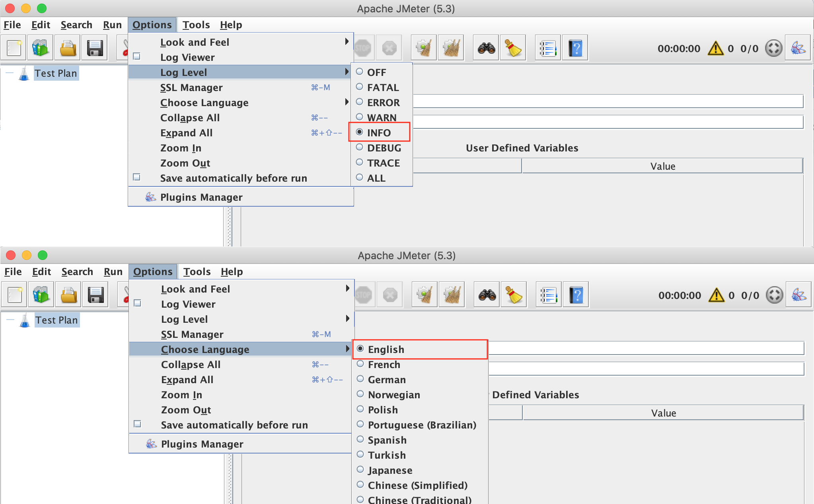
Task: Open the Tools menu in top window
Action: pyautogui.click(x=196, y=25)
